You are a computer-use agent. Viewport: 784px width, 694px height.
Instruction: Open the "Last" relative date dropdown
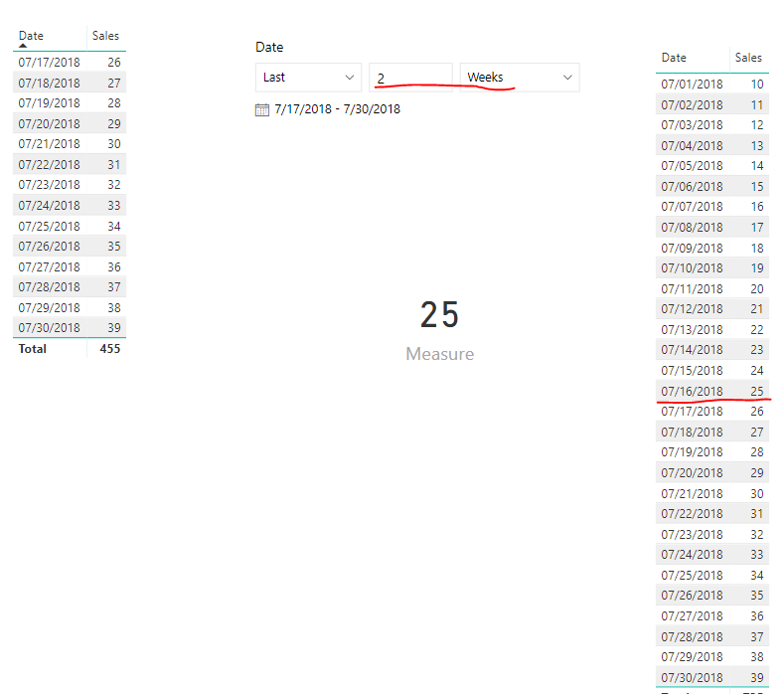pos(308,78)
